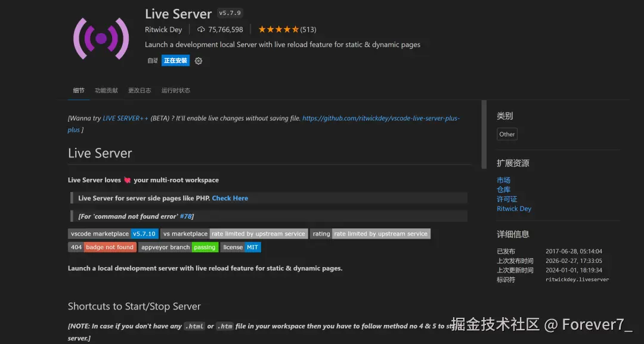Image resolution: width=644 pixels, height=344 pixels.
Task: Click the rating rate limited badge
Action: click(370, 234)
